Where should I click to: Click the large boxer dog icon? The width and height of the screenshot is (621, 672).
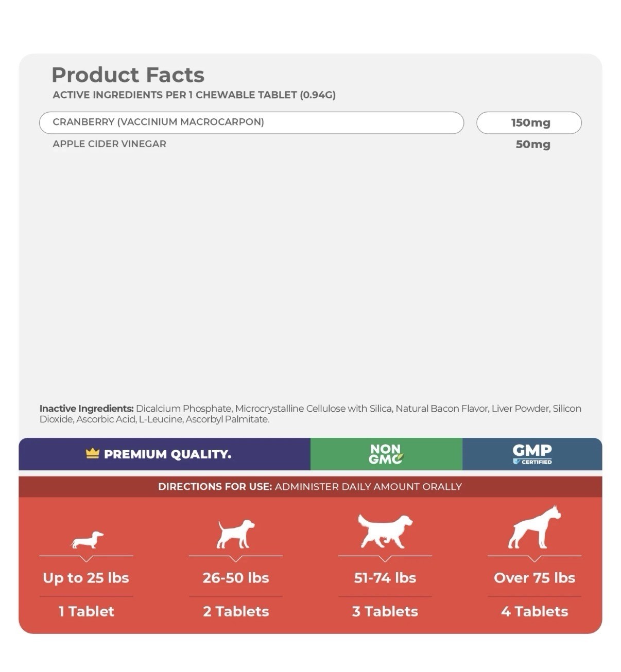[534, 527]
